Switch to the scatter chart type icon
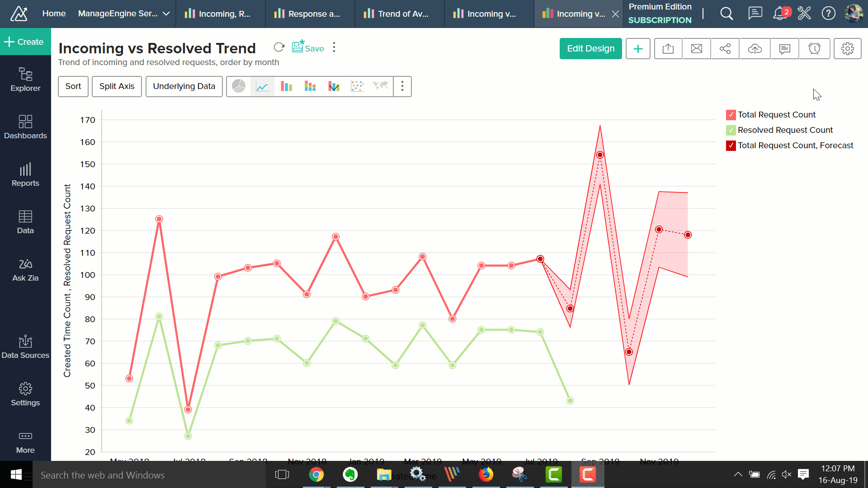The image size is (868, 488). pyautogui.click(x=357, y=86)
